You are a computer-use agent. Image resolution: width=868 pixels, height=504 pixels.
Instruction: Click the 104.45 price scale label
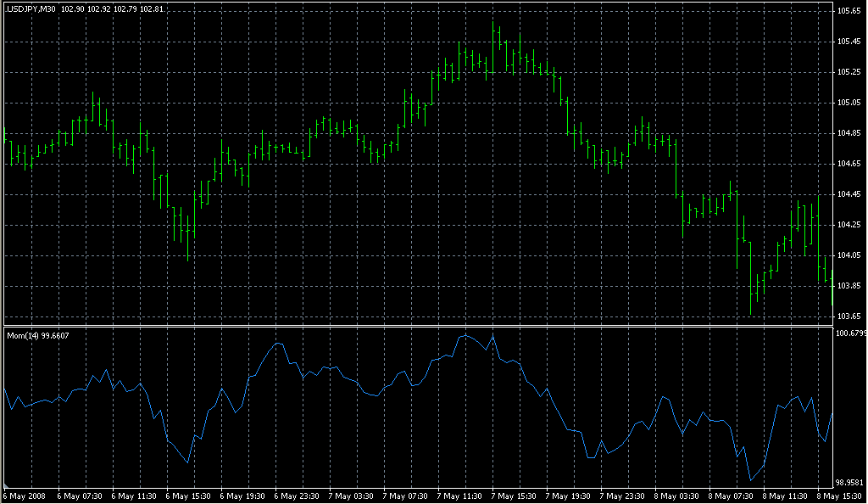click(x=849, y=194)
